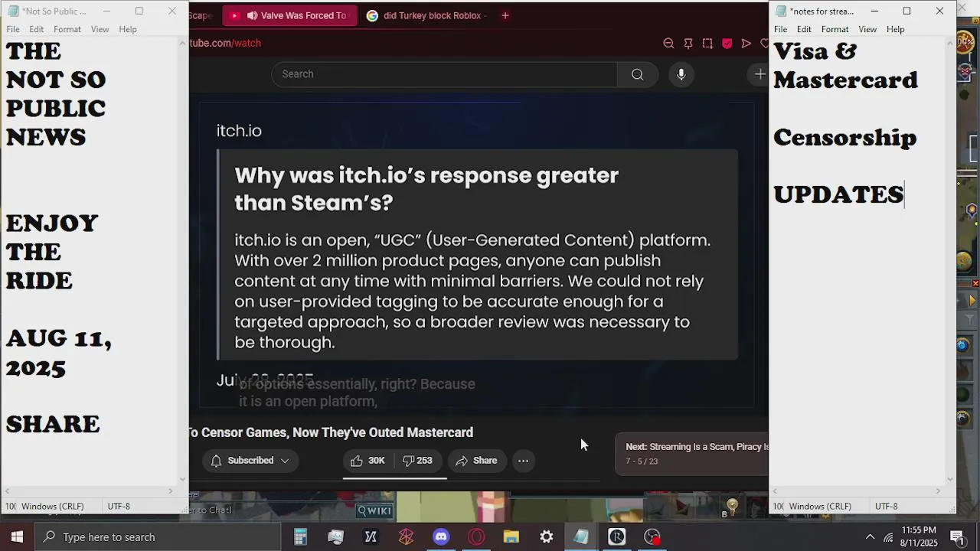Image resolution: width=980 pixels, height=551 pixels.
Task: Show hidden system tray icons chevron
Action: (x=870, y=537)
